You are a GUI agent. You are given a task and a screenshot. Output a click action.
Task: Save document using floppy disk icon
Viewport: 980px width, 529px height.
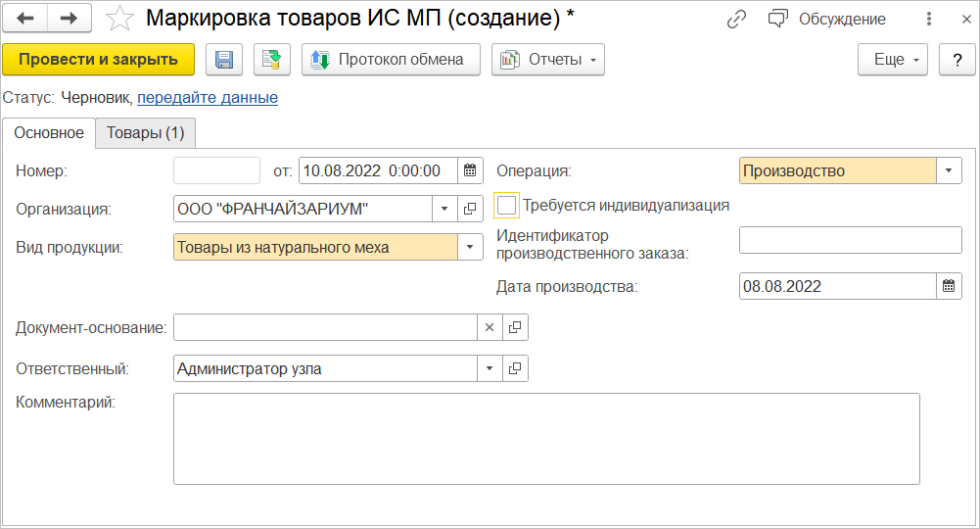[x=224, y=60]
